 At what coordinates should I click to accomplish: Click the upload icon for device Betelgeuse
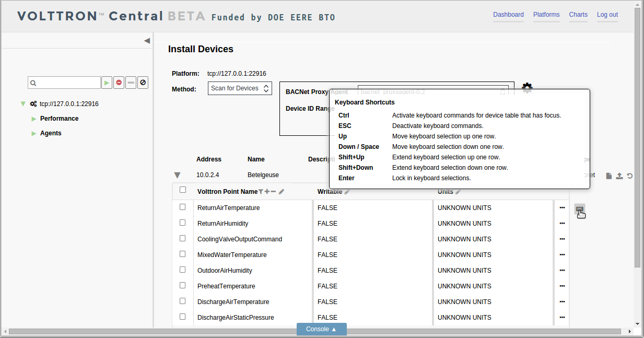pos(619,176)
